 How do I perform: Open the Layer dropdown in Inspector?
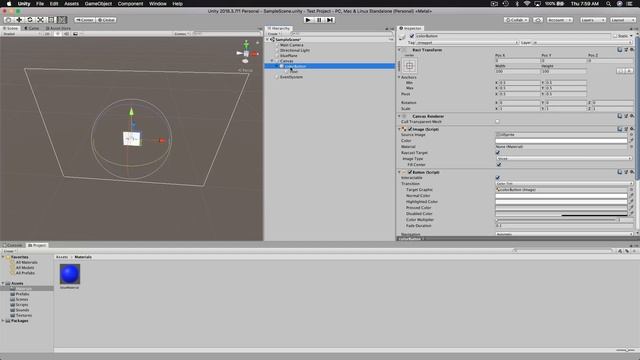pyautogui.click(x=582, y=42)
